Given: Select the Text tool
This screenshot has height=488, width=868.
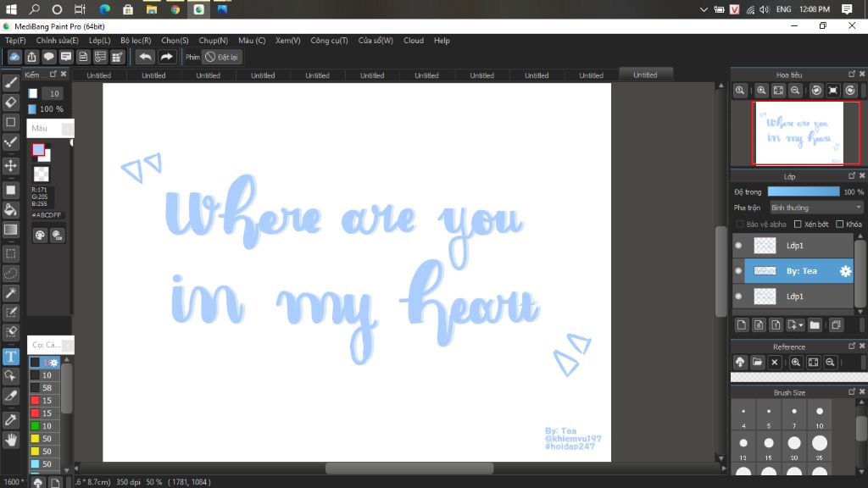Looking at the screenshot, I should pyautogui.click(x=10, y=357).
